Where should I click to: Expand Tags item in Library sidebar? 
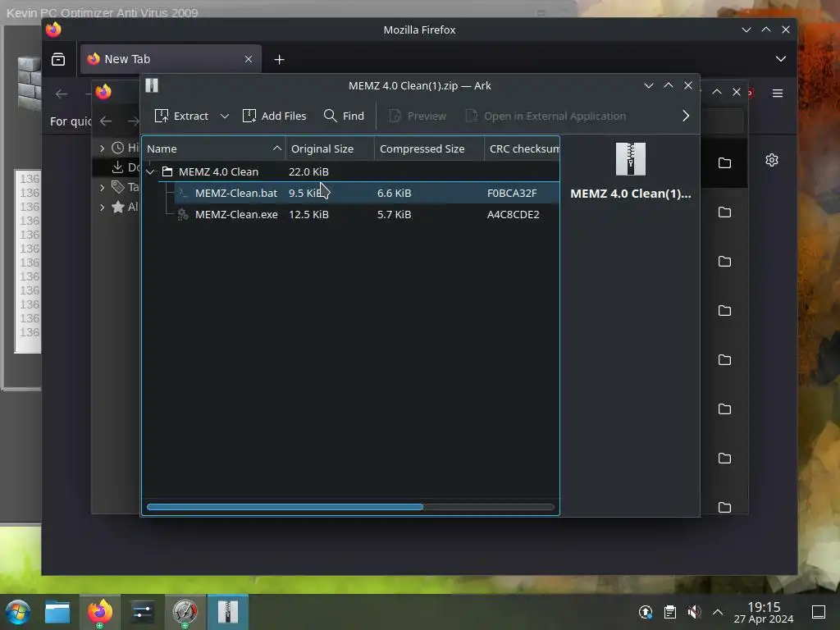point(103,187)
